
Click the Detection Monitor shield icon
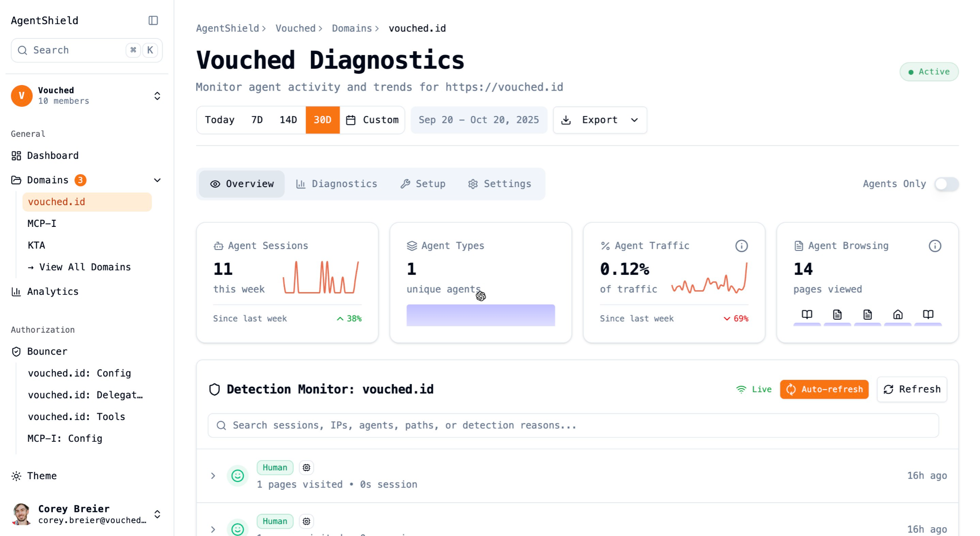point(215,390)
